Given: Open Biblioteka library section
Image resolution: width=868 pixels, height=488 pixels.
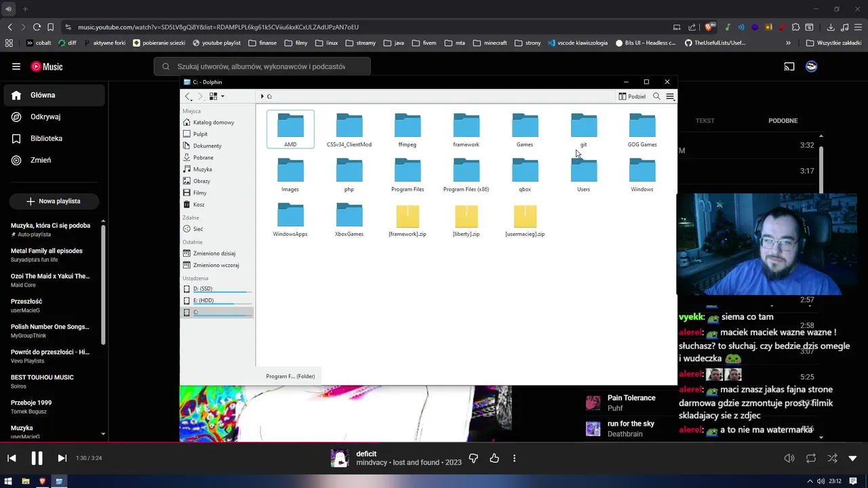Looking at the screenshot, I should point(54,139).
